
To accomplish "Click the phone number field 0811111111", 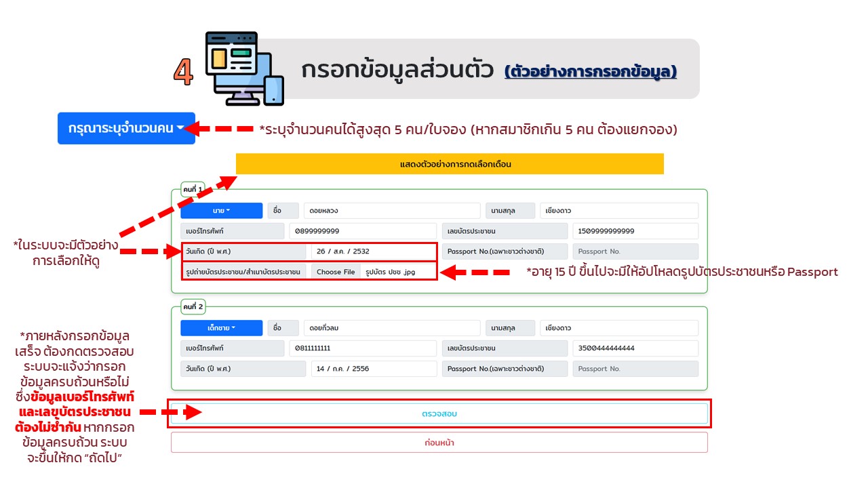I will [x=362, y=348].
